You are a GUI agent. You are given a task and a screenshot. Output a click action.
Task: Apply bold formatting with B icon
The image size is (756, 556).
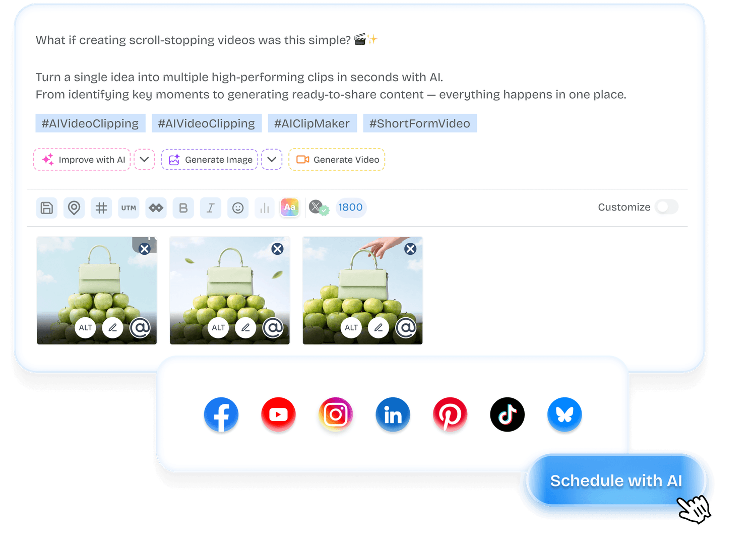(x=183, y=208)
